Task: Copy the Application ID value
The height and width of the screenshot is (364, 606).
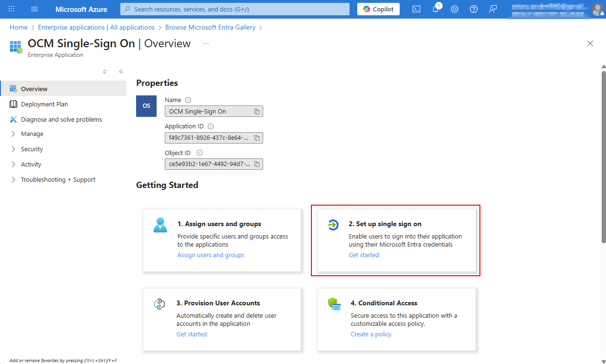Action: [257, 138]
